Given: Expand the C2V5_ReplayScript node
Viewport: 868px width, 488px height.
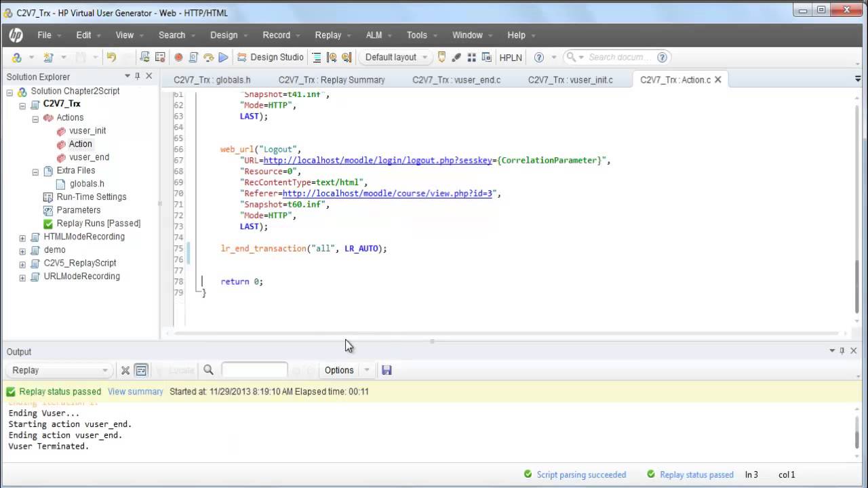Looking at the screenshot, I should click(22, 264).
